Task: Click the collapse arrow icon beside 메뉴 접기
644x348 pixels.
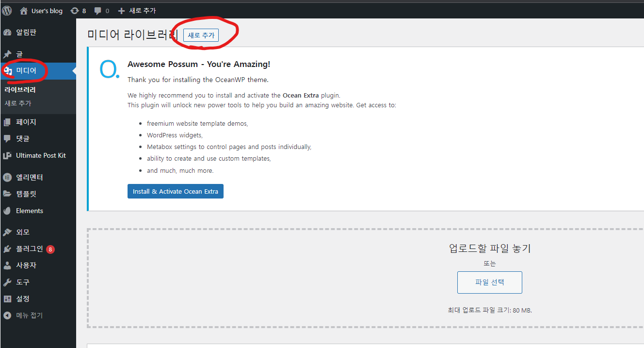Action: point(7,315)
